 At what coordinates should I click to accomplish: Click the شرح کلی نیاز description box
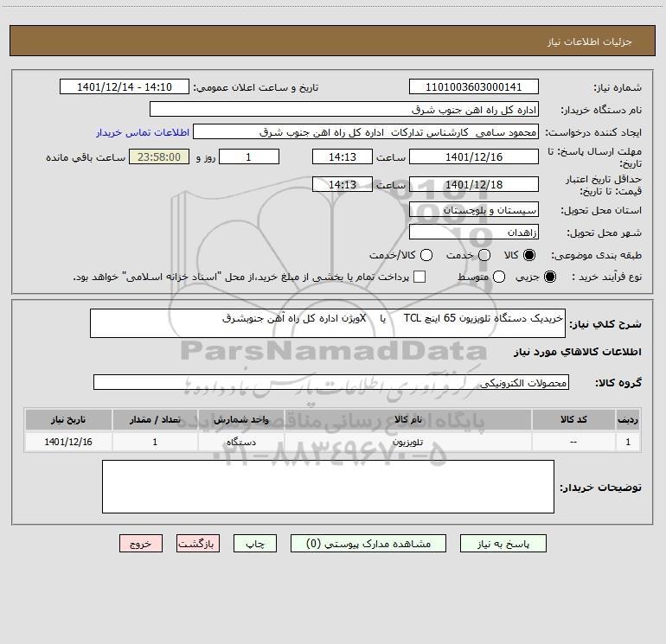click(x=328, y=323)
